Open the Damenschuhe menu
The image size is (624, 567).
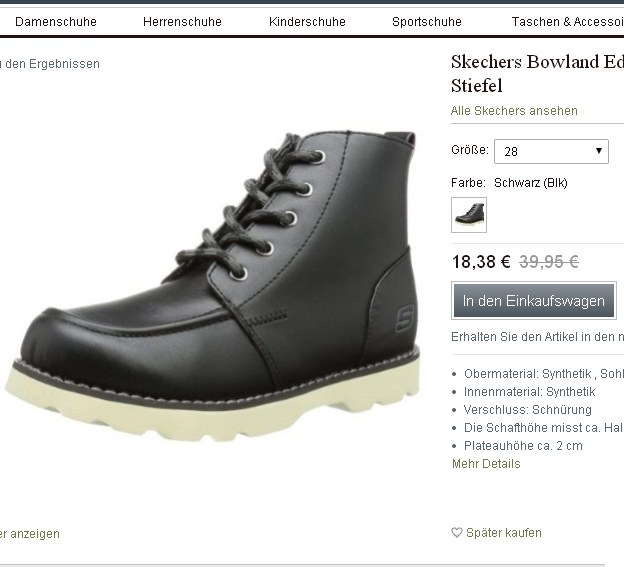(56, 21)
